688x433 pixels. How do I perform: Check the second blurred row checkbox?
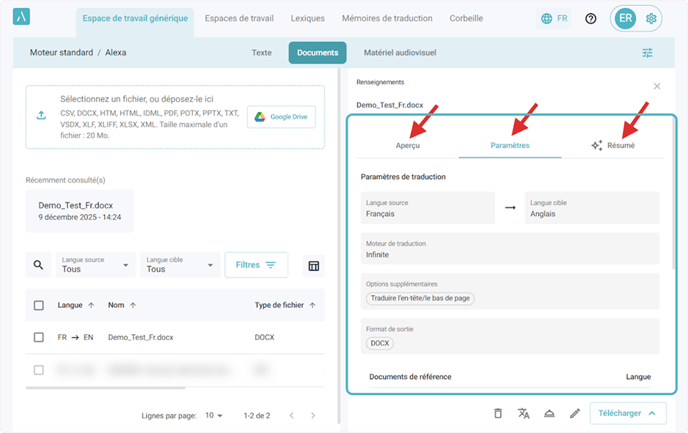tap(39, 370)
